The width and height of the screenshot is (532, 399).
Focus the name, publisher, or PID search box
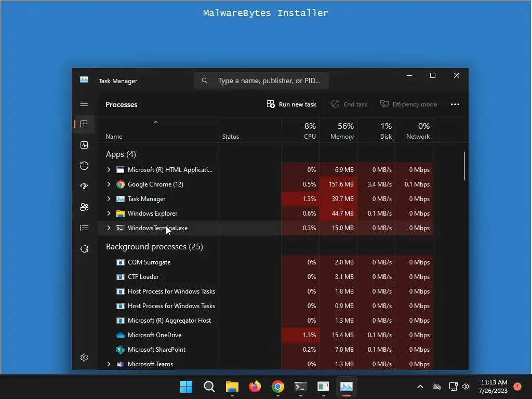point(261,81)
